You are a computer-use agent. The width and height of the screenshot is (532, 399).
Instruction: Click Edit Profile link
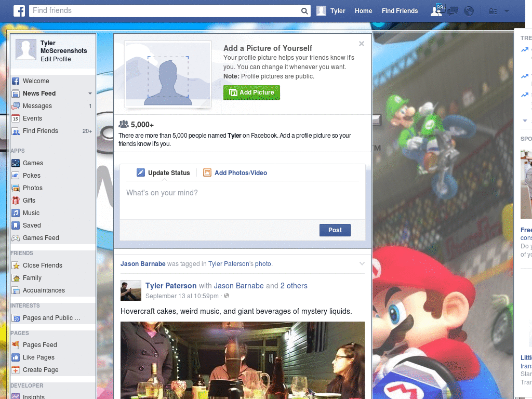point(56,59)
